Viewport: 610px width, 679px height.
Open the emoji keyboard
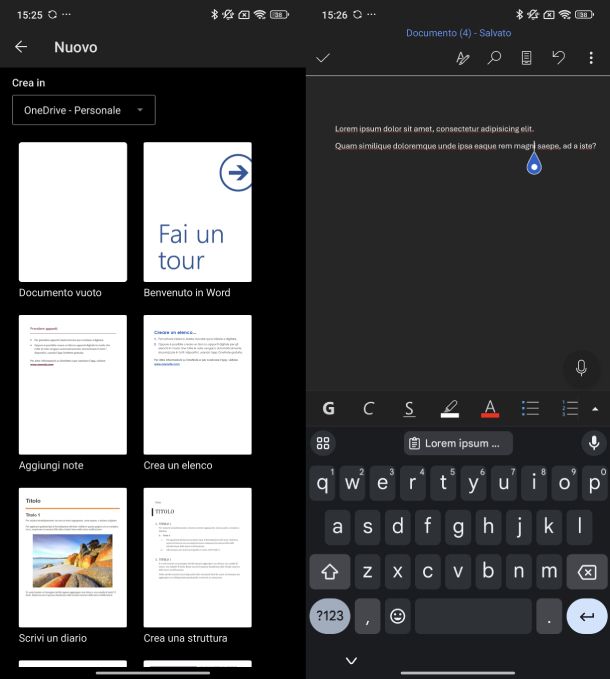397,616
